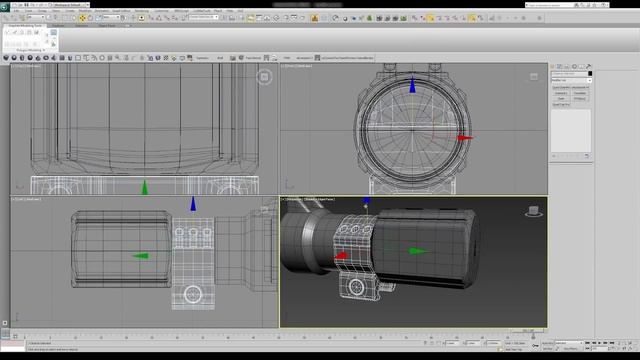Switch to Freeform ribbon tab
The image size is (640, 360).
(x=58, y=26)
